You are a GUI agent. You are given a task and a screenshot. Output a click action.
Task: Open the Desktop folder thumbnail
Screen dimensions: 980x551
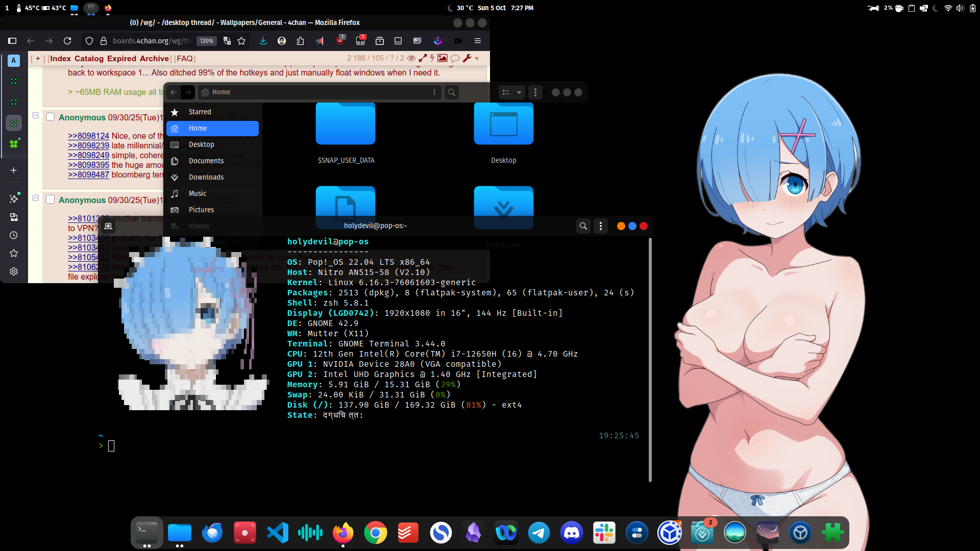[x=503, y=124]
